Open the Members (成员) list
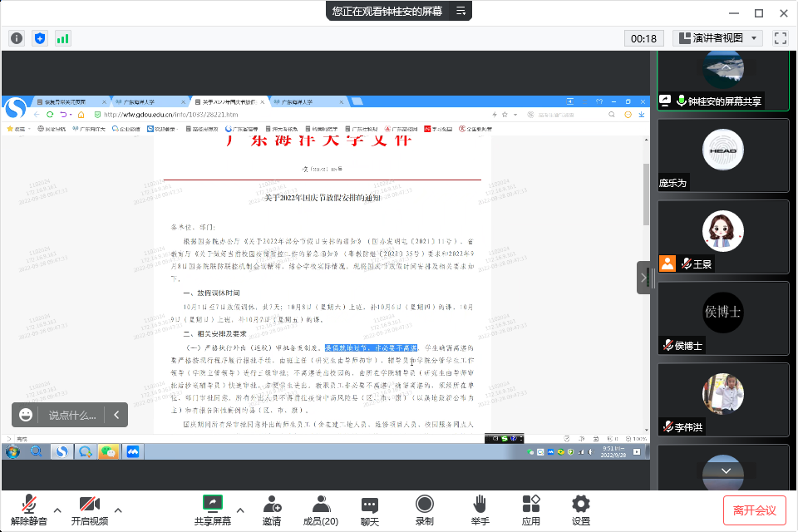798x532 pixels. point(320,510)
